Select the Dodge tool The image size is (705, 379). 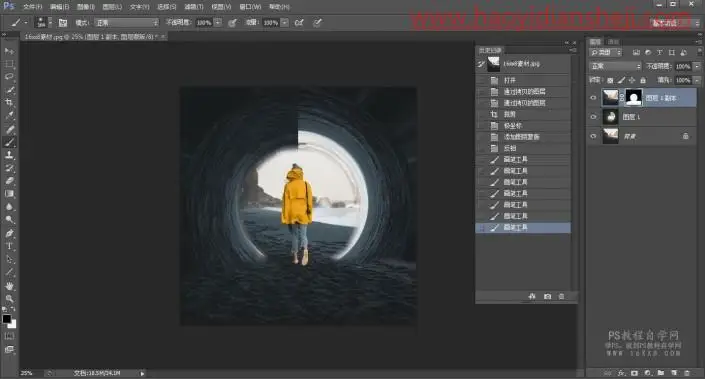point(9,220)
